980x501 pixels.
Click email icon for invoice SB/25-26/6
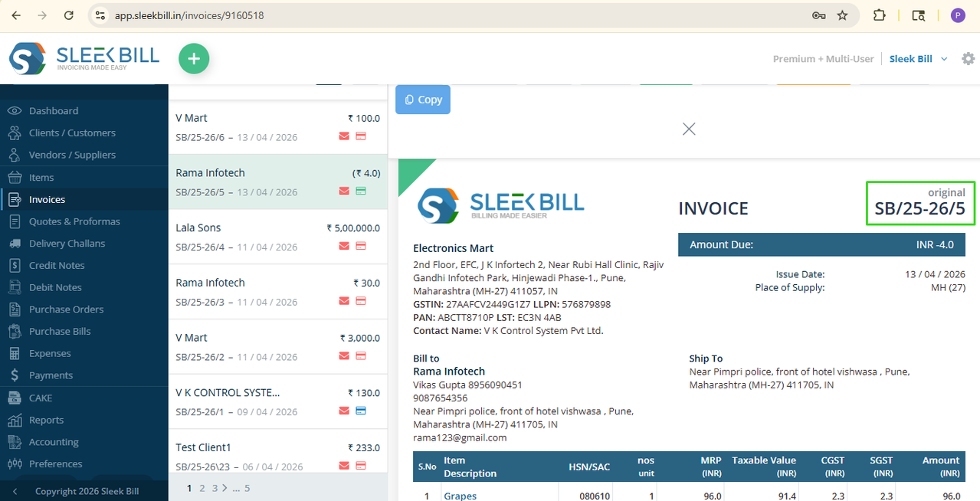(x=344, y=136)
